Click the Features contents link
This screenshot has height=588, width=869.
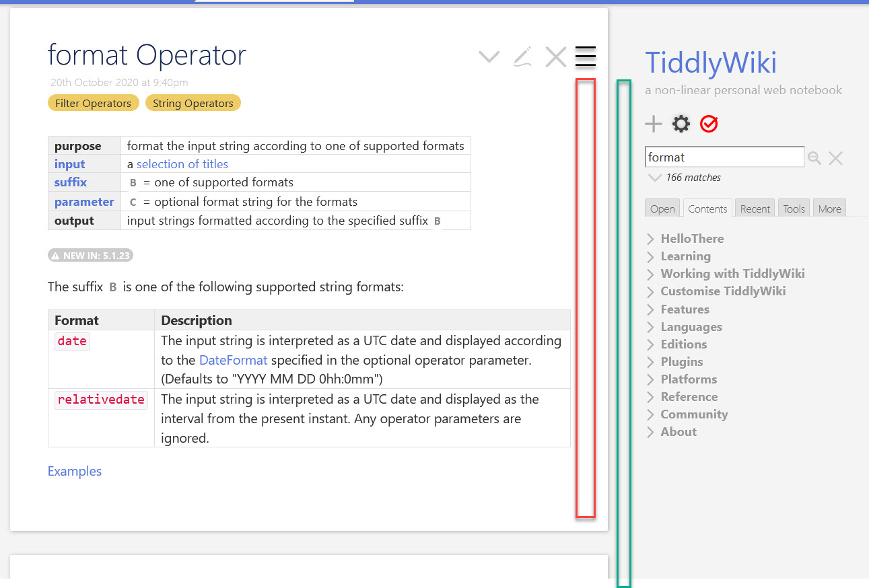point(685,309)
